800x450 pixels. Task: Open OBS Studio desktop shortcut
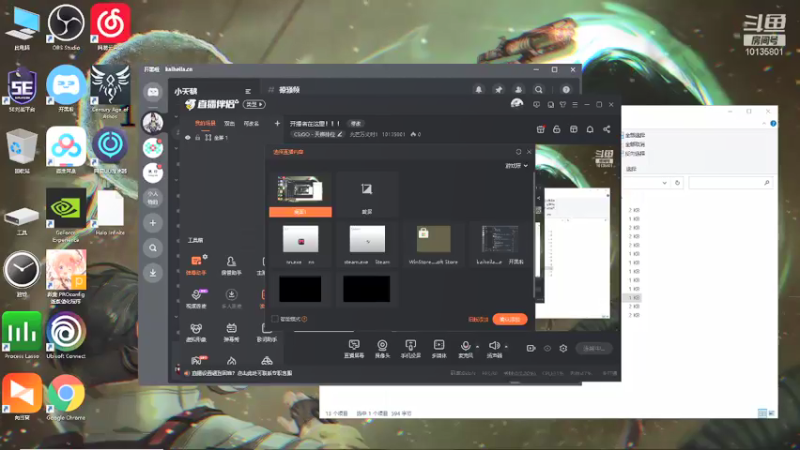pyautogui.click(x=66, y=27)
